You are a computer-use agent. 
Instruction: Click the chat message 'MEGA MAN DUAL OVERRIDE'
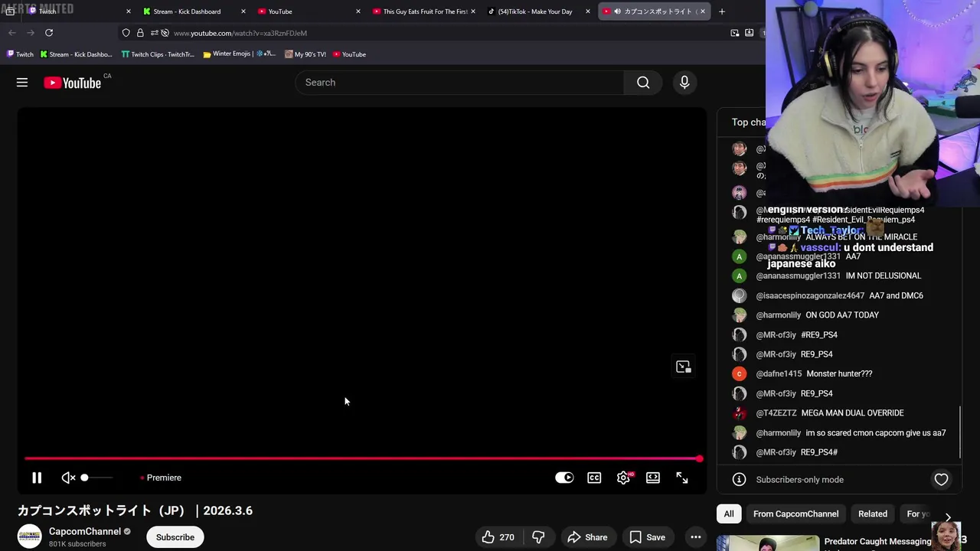click(852, 413)
